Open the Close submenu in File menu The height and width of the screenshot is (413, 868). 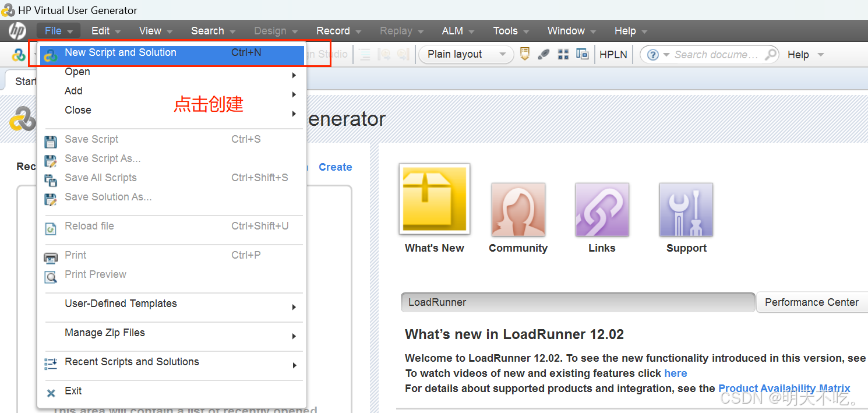(x=172, y=111)
